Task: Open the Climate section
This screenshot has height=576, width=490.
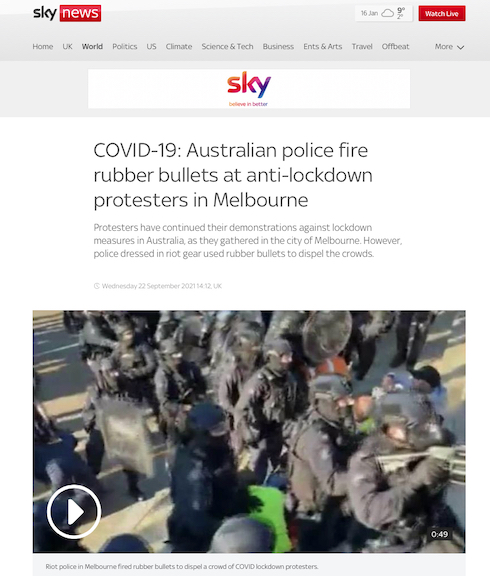Action: tap(179, 47)
